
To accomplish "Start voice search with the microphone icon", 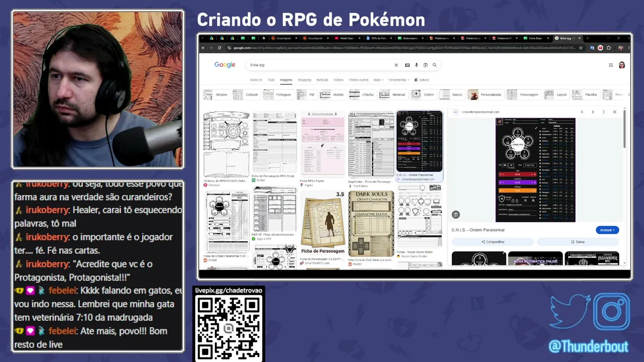I will [417, 65].
